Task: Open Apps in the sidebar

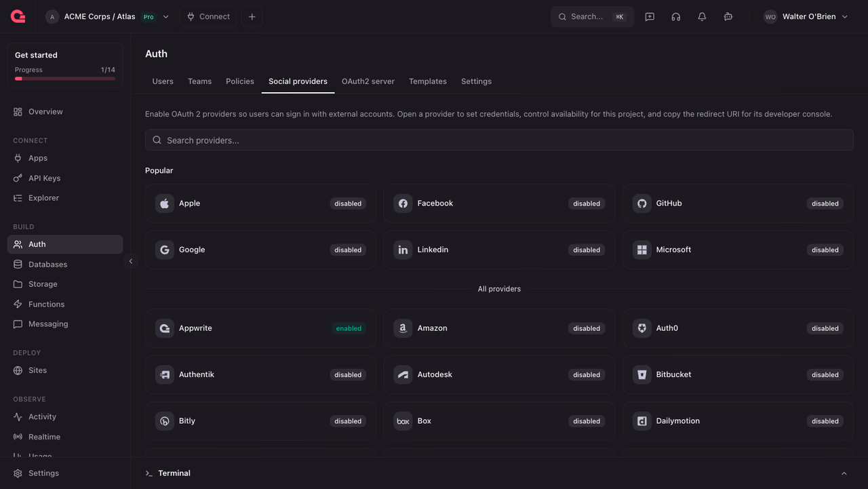Action: 65,158
